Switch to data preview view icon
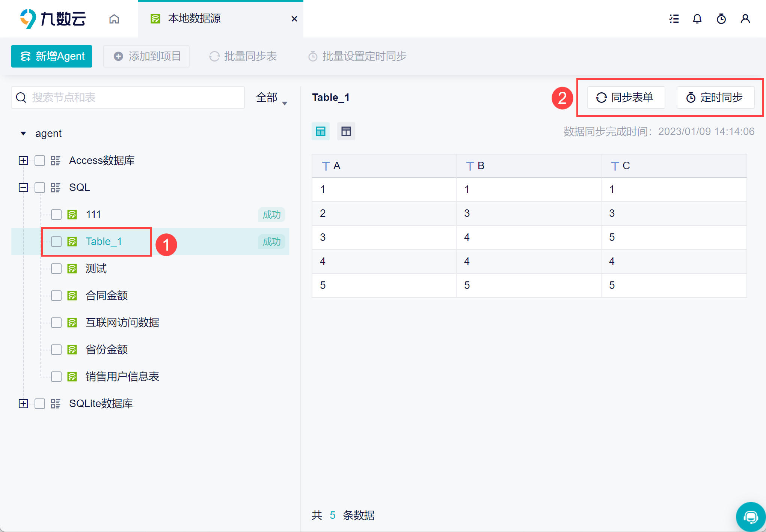Screen dimensions: 766x532 coord(321,131)
